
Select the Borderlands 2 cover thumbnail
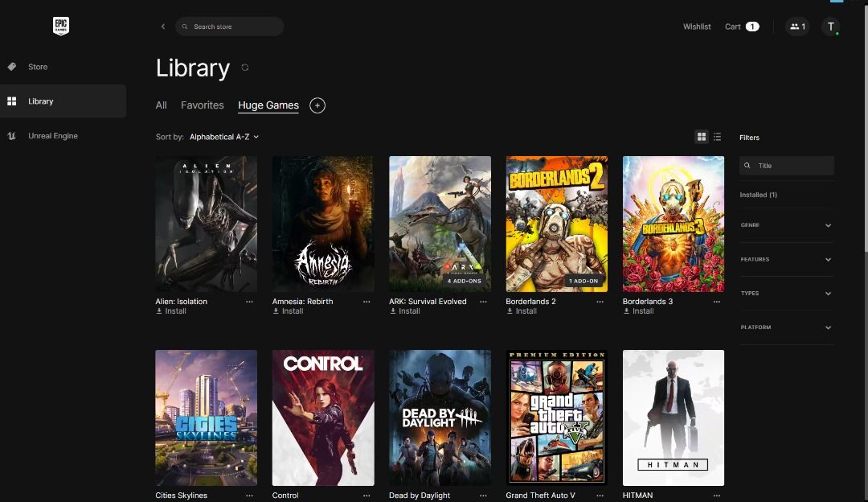point(556,224)
